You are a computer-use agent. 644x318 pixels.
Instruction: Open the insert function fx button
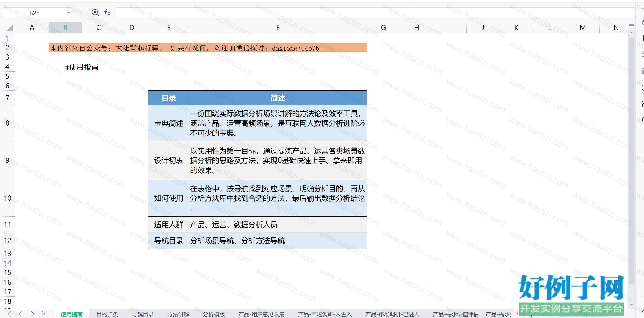pyautogui.click(x=107, y=13)
